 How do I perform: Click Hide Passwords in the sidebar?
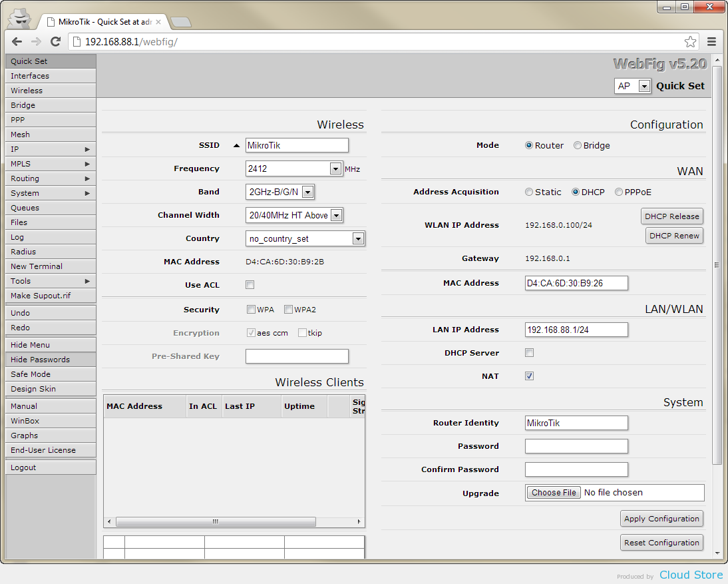pos(51,360)
